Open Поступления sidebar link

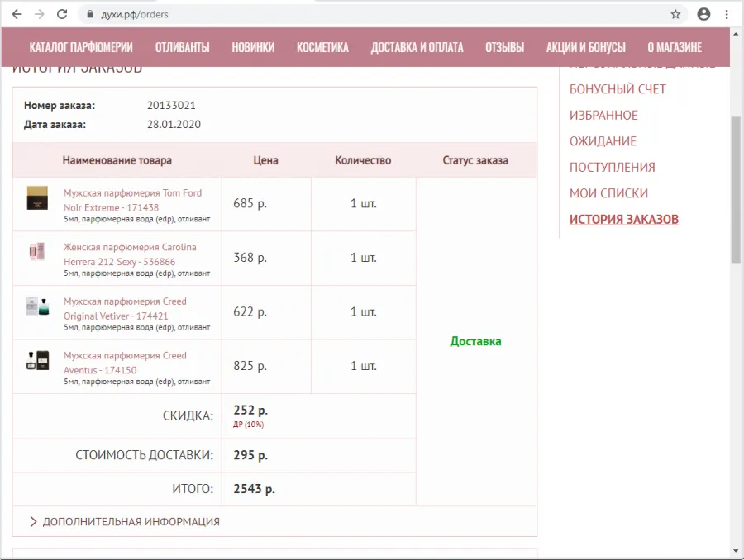612,168
